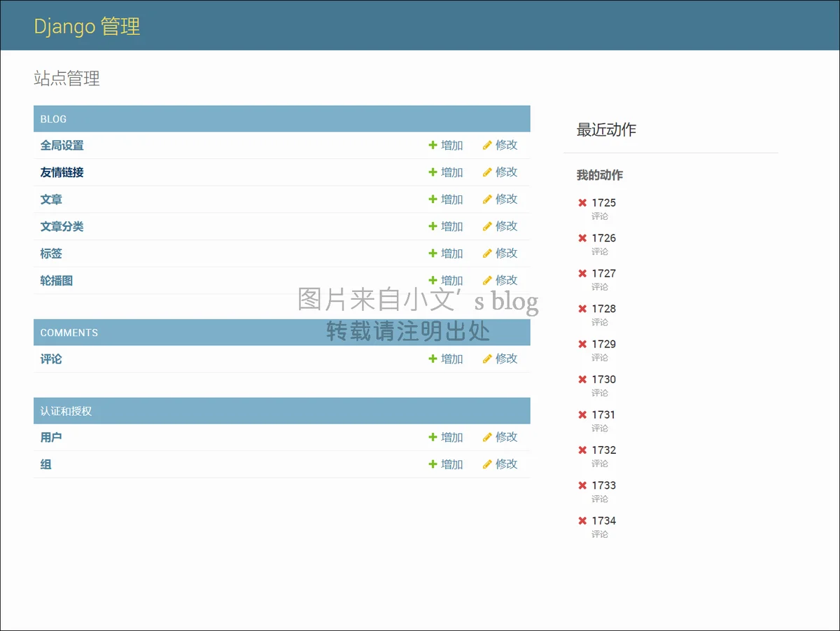
Task: Click the 评论 label under entry 1725
Action: tap(600, 216)
